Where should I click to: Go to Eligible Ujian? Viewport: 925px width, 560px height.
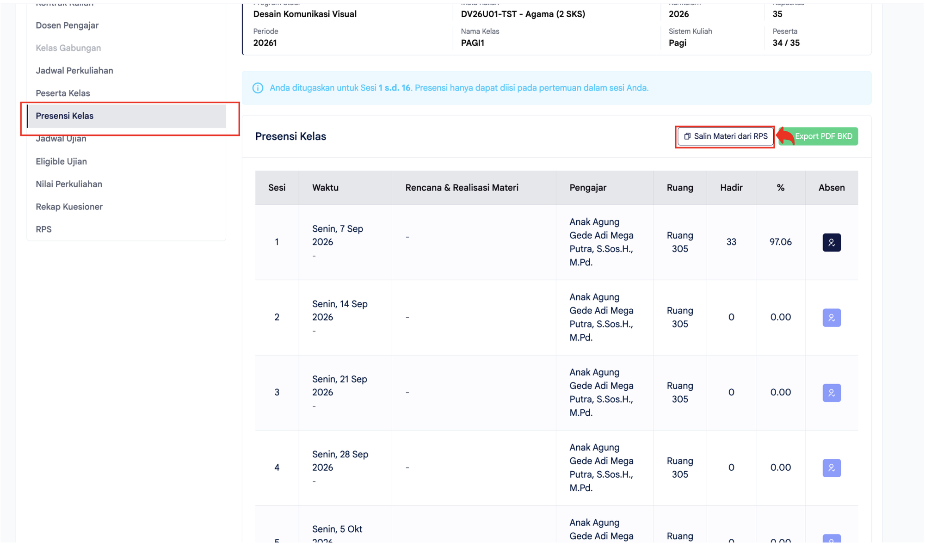click(x=61, y=161)
